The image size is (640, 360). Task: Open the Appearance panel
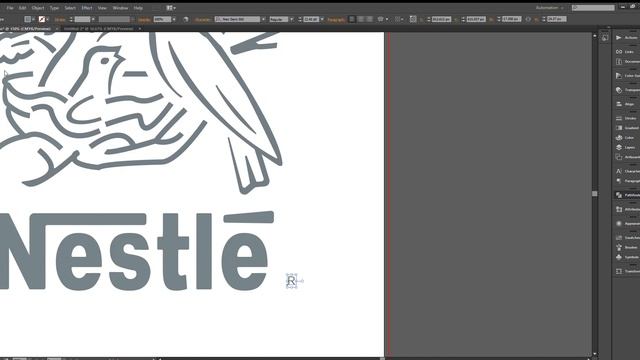click(x=627, y=224)
